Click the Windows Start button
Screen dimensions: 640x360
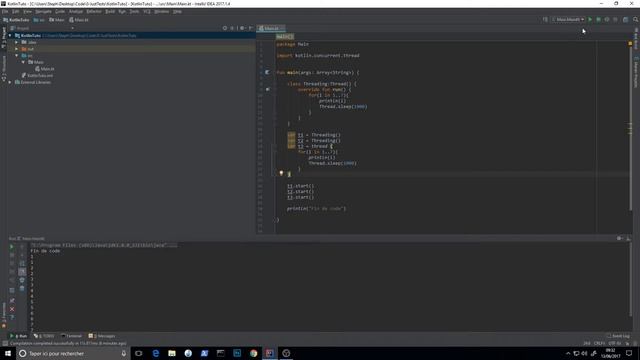8,353
